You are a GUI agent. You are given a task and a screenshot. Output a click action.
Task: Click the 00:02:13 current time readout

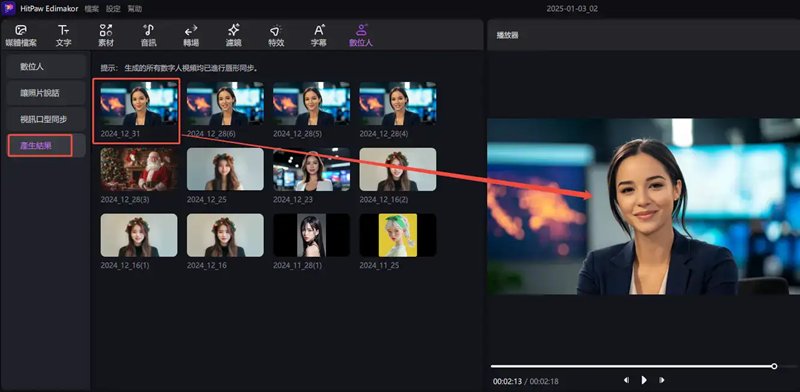507,381
